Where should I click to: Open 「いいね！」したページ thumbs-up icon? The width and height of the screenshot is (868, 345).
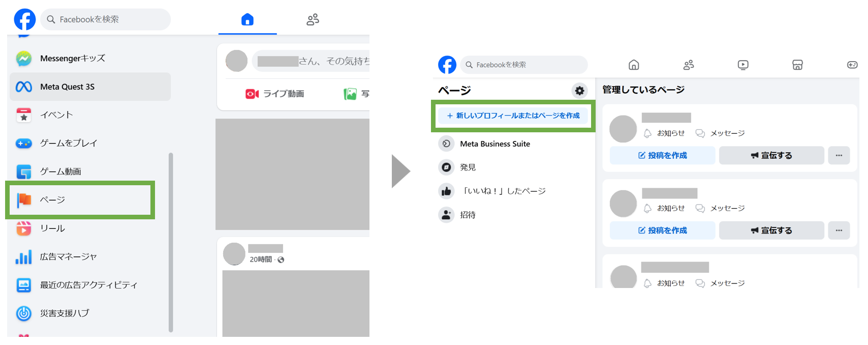pyautogui.click(x=446, y=191)
